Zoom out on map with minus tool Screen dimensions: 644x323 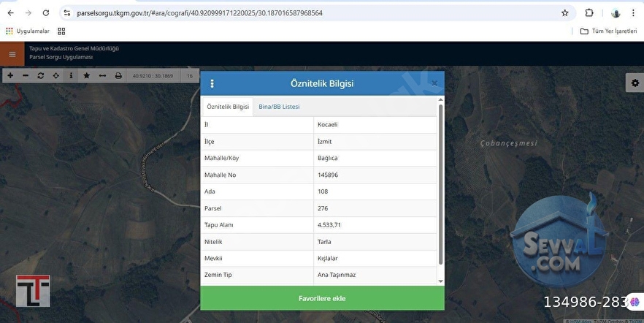coord(26,75)
